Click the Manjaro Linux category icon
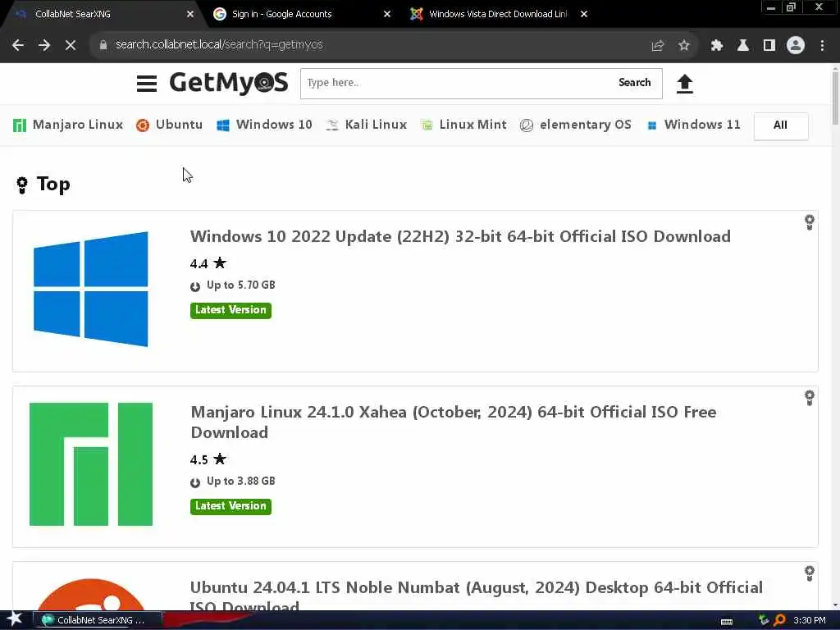The width and height of the screenshot is (840, 630). coord(20,126)
